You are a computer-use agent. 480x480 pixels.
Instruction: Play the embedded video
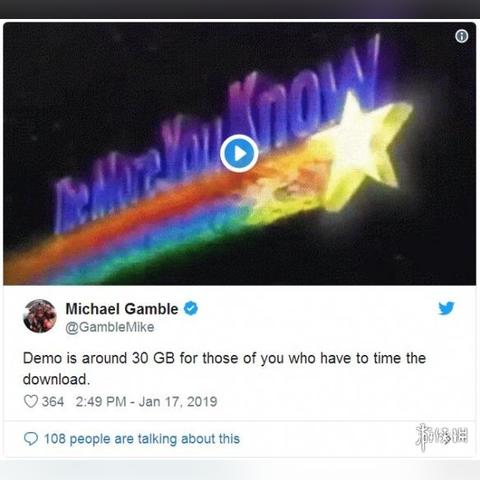[x=239, y=153]
